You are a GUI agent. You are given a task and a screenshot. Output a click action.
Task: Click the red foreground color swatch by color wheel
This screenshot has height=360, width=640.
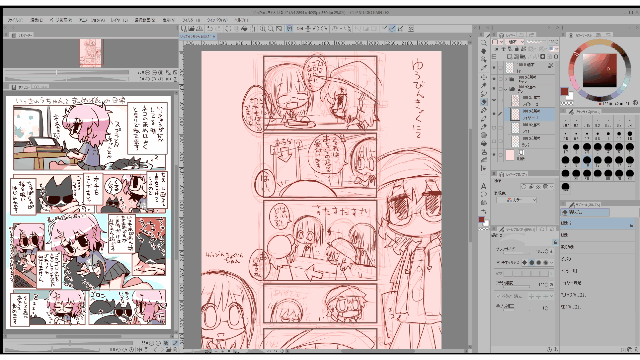tap(564, 91)
